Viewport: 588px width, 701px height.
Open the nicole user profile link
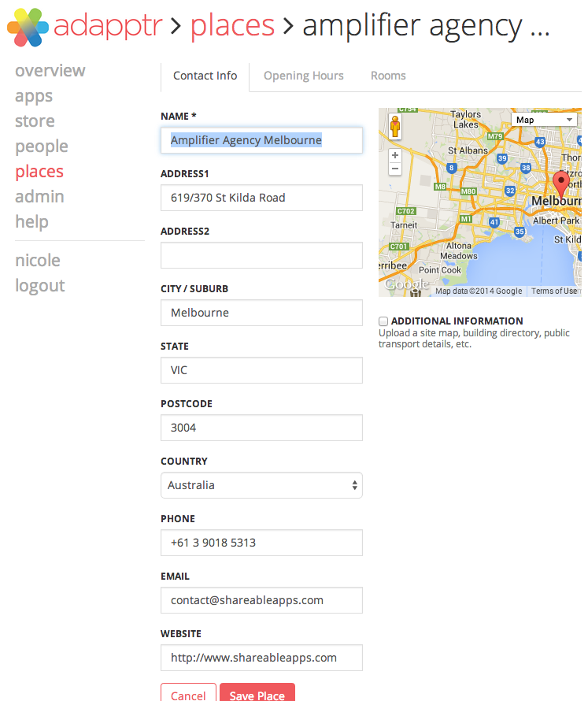[x=38, y=261]
